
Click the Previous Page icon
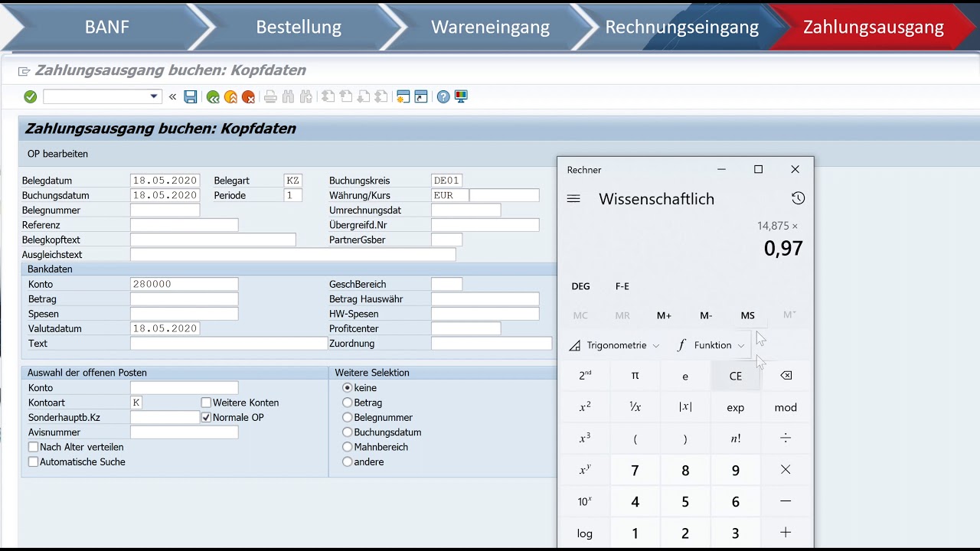click(345, 96)
